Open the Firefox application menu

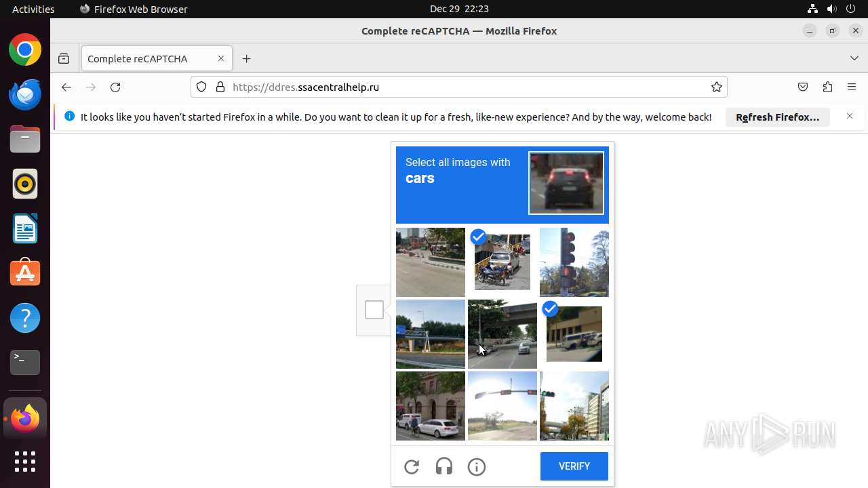(852, 87)
